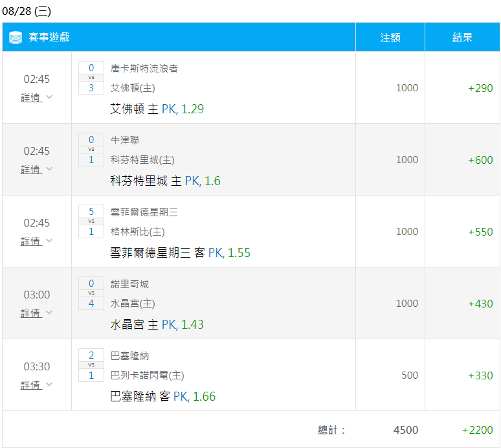Click the 08/28 (三) date heading
Viewport: 501px width, 448px height.
point(27,11)
